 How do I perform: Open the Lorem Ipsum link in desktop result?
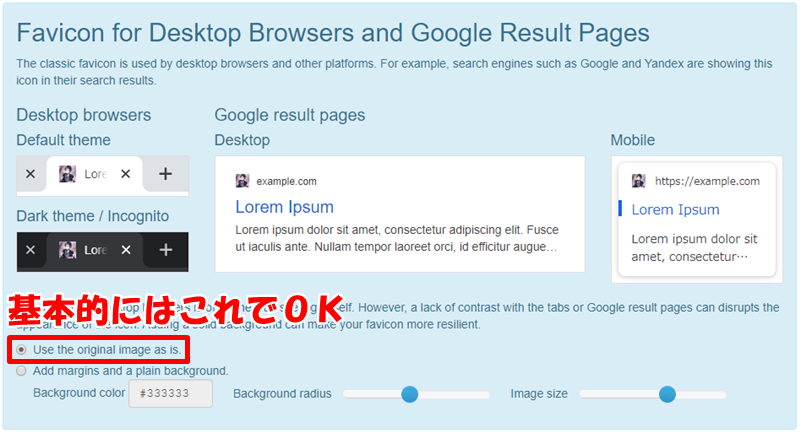pos(284,207)
